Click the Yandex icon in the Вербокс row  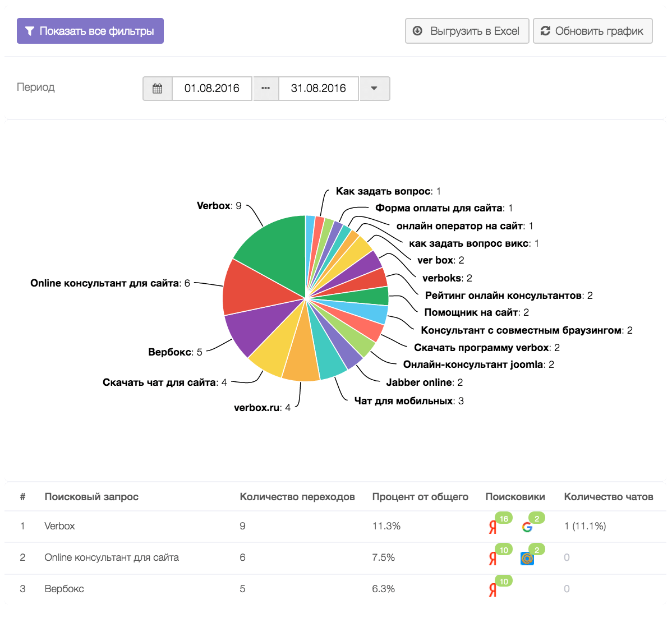pos(493,590)
